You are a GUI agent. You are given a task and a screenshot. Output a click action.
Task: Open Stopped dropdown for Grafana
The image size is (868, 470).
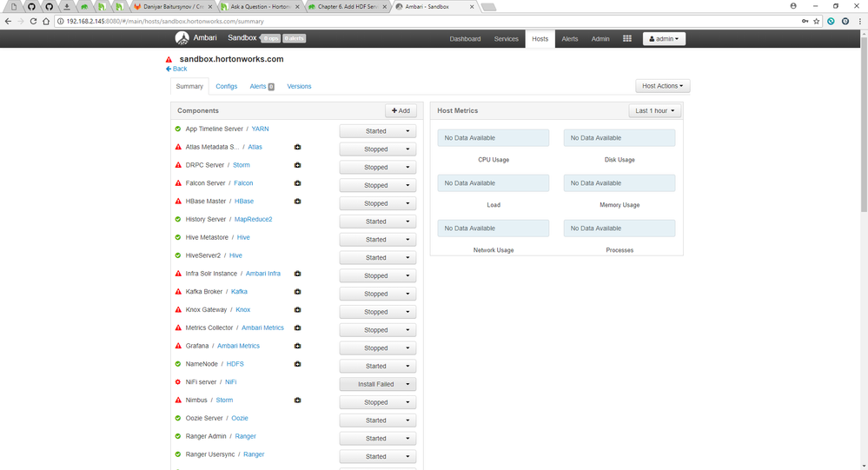pyautogui.click(x=378, y=348)
